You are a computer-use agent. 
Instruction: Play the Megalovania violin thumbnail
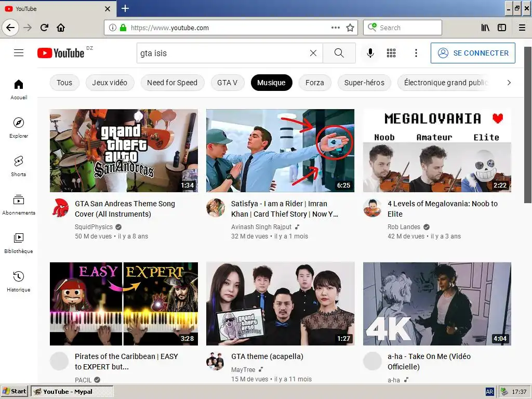coord(437,151)
